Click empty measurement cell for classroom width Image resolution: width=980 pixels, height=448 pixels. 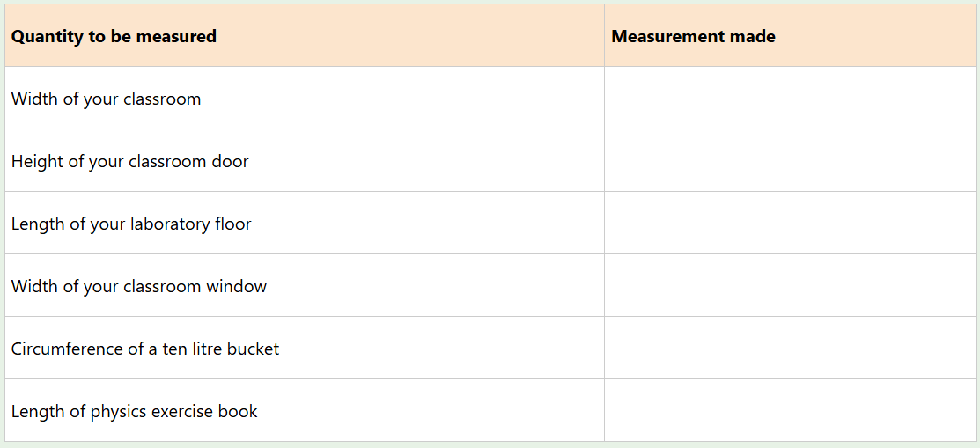790,99
